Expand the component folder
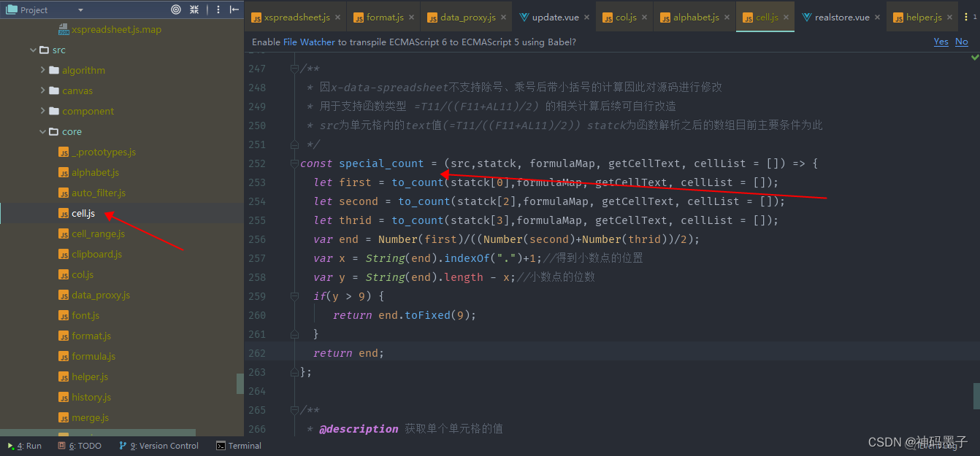Image resolution: width=980 pixels, height=456 pixels. coord(43,112)
